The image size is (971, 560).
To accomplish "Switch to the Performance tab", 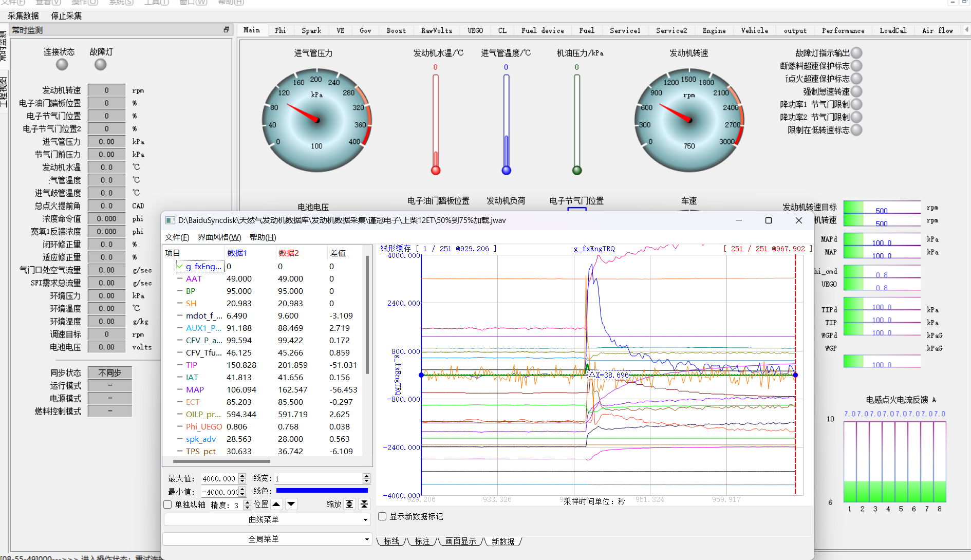I will [843, 30].
